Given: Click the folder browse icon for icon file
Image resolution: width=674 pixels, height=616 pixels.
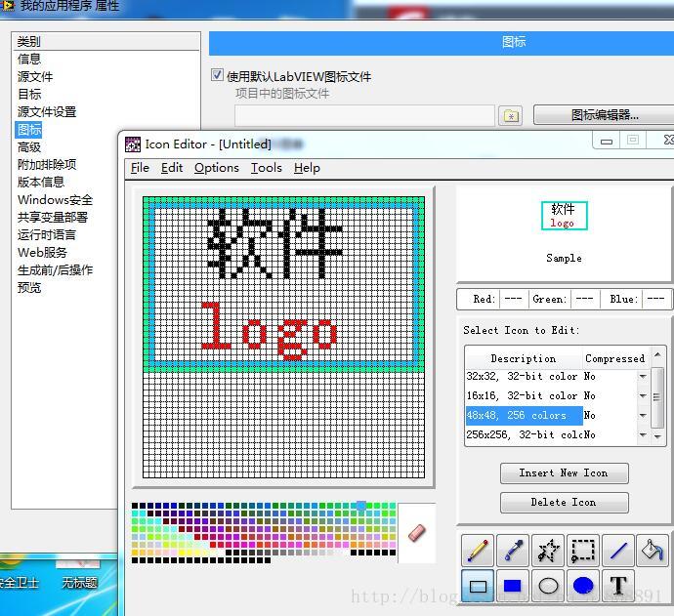Looking at the screenshot, I should (510, 115).
